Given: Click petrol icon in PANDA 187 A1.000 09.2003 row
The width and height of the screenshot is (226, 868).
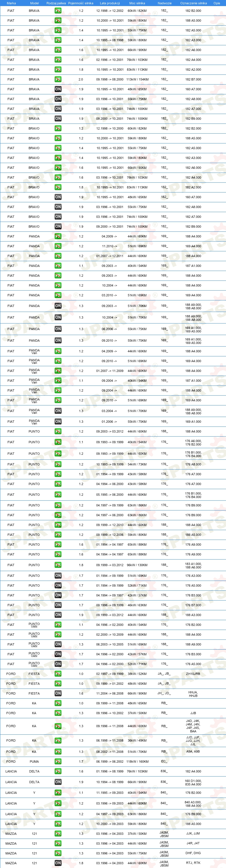Looking at the screenshot, I should 58,266.
